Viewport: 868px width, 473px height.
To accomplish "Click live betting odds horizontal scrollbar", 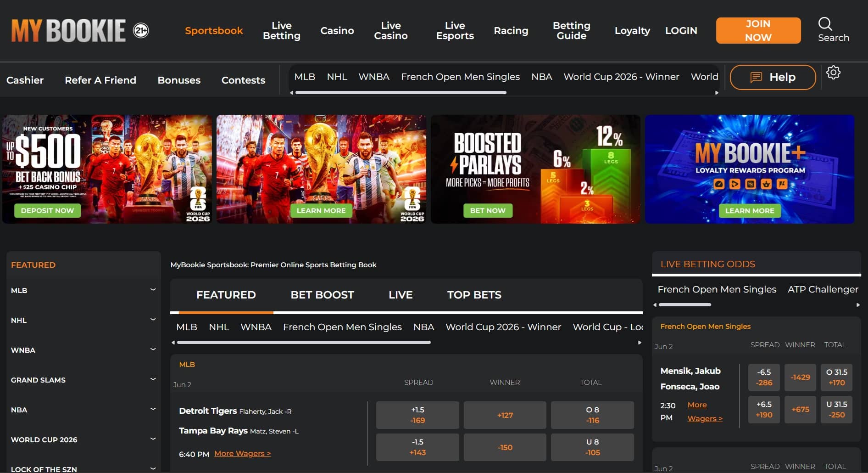I will coord(685,304).
